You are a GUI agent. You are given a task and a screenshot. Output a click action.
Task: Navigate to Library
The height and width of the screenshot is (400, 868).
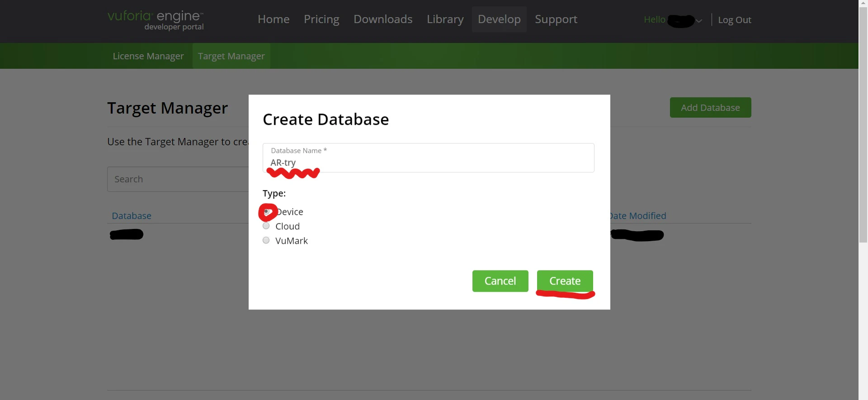click(x=445, y=19)
